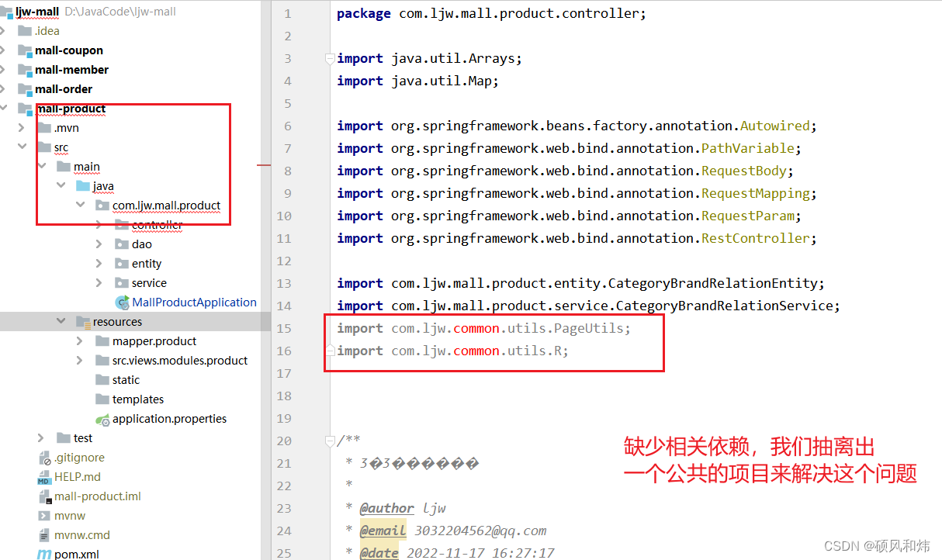This screenshot has height=560, width=942.
Task: Select the mall-order module
Action: [x=64, y=89]
